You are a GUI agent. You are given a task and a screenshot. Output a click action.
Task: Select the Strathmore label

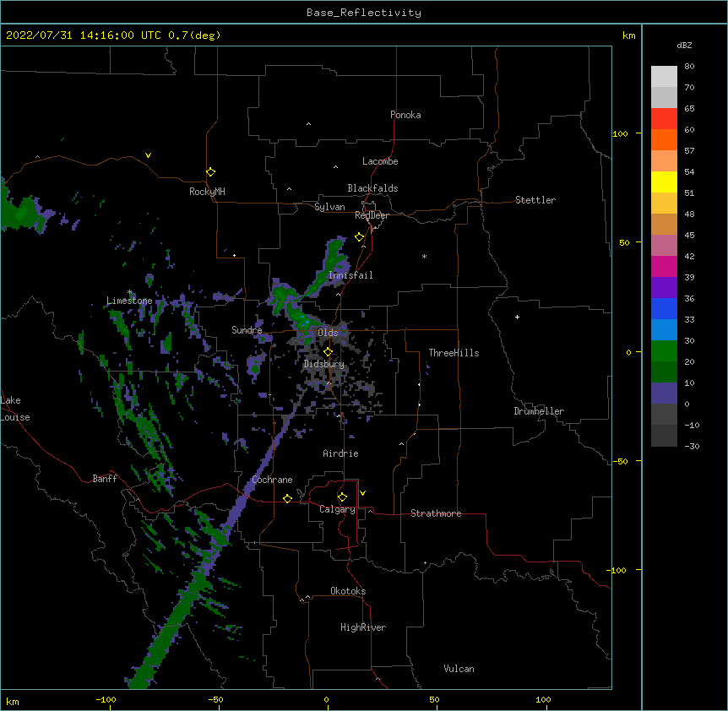pyautogui.click(x=436, y=513)
